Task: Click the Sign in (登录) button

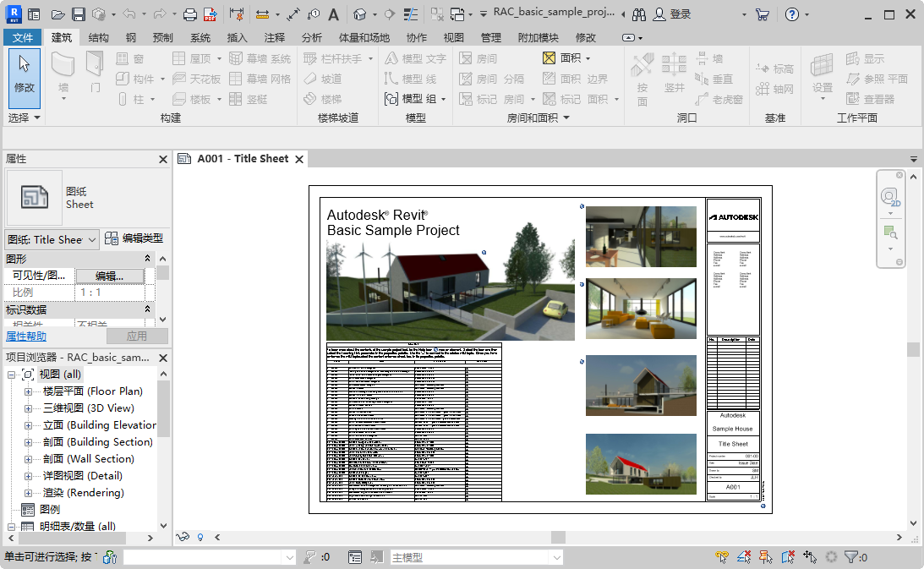Action: point(672,14)
